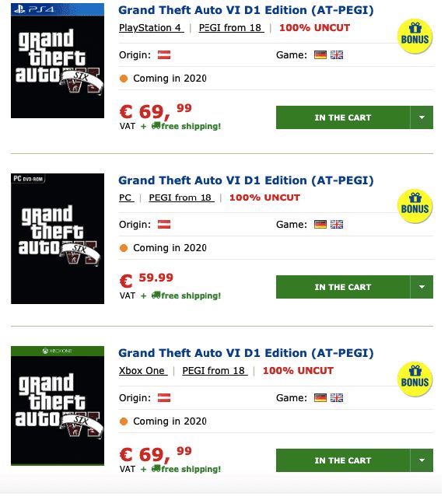Click Austrian origin flag on PS4 listing
This screenshot has height=500, width=448.
pos(164,55)
